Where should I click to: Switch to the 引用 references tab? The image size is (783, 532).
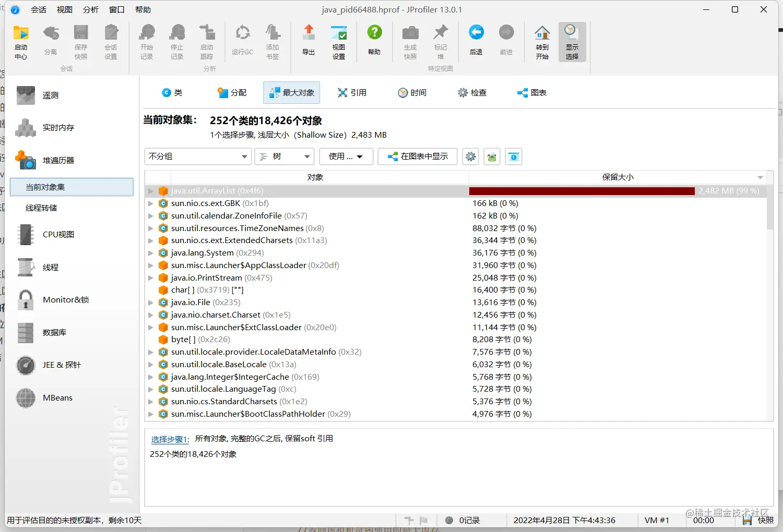click(x=352, y=93)
